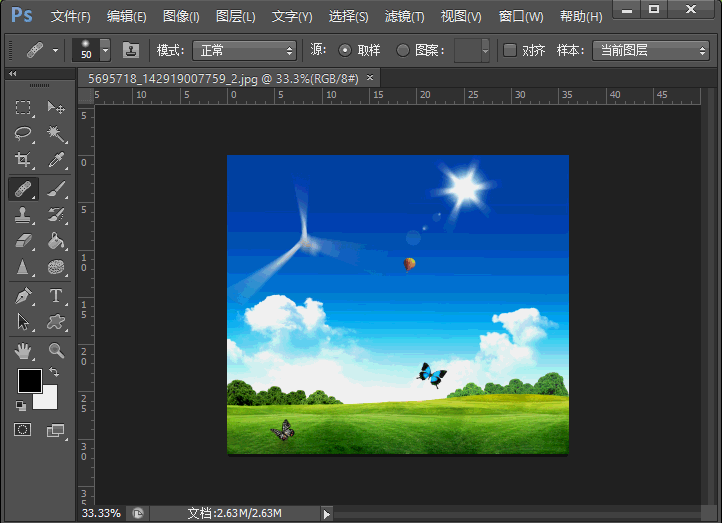Select the Crop tool

click(x=23, y=160)
